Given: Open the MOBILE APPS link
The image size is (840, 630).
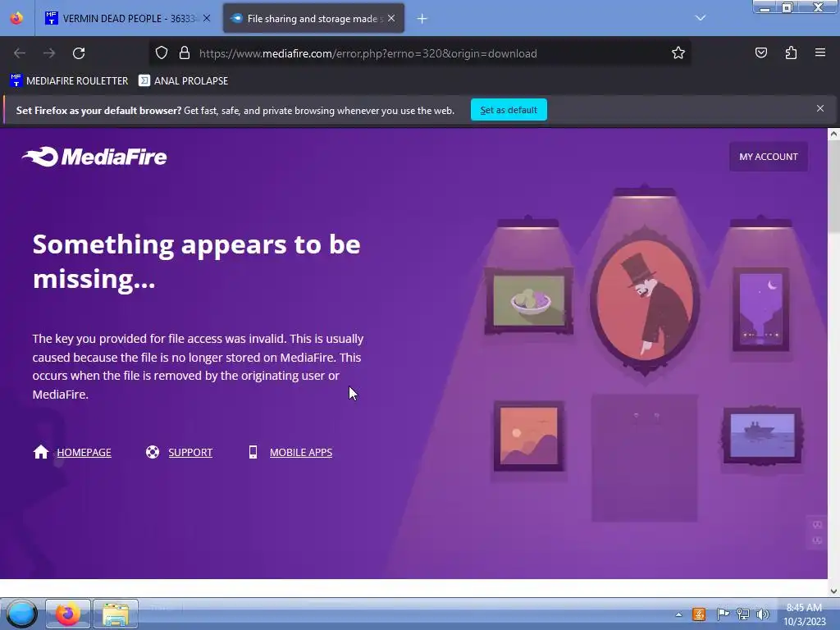Looking at the screenshot, I should pyautogui.click(x=301, y=453).
